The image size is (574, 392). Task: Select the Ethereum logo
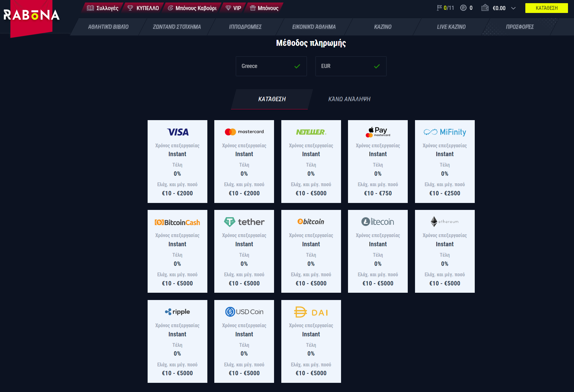pyautogui.click(x=445, y=222)
